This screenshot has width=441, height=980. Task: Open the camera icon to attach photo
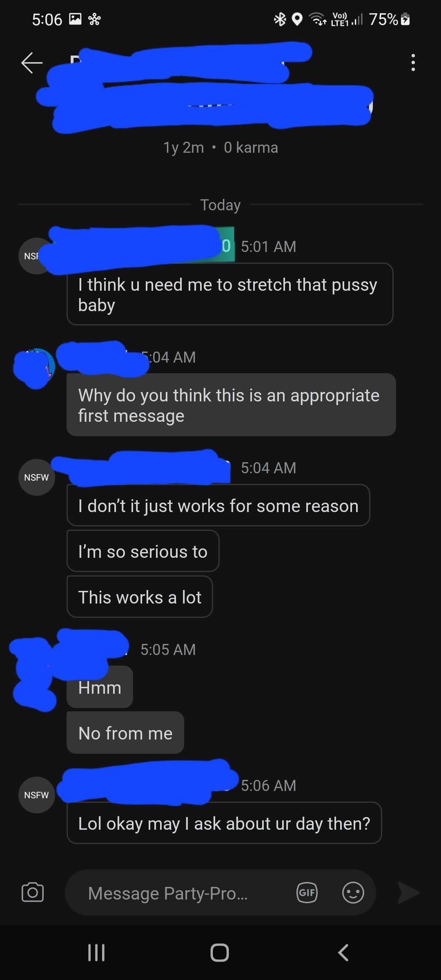point(33,892)
